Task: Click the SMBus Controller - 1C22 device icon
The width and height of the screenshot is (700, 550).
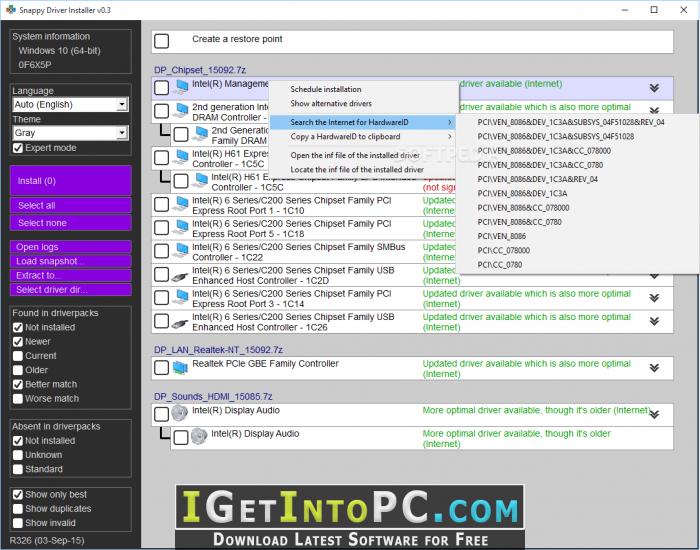Action: pos(181,250)
